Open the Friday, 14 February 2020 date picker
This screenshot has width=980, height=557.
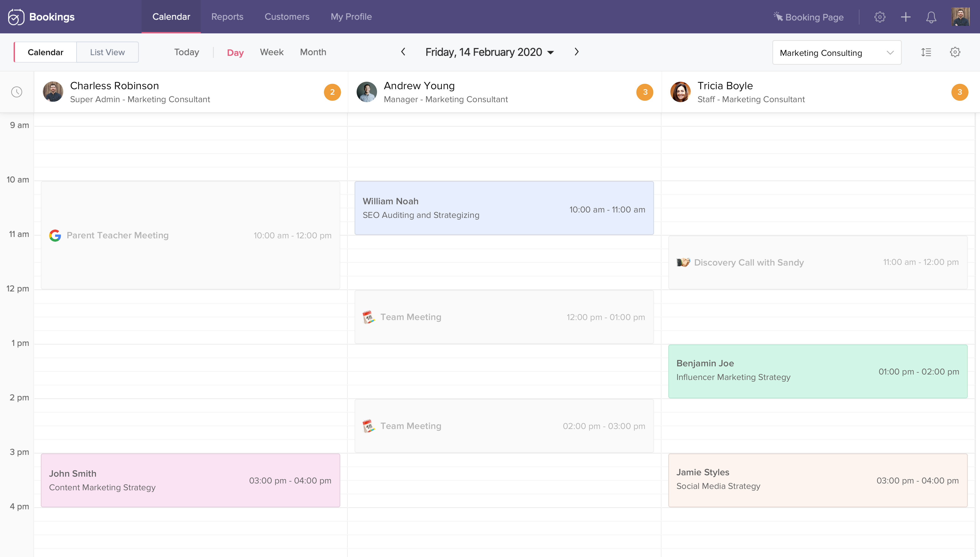[x=489, y=52]
